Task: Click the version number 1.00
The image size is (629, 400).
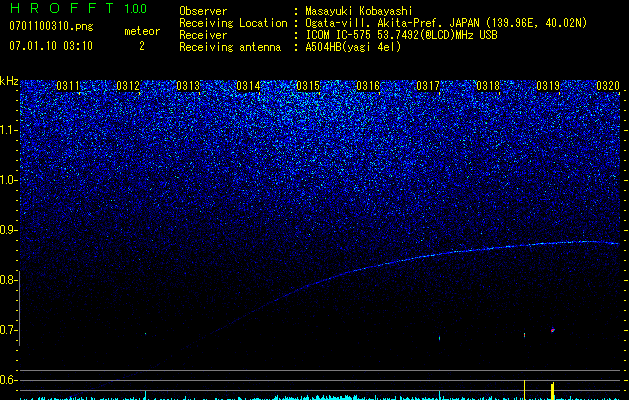Action: tap(136, 8)
